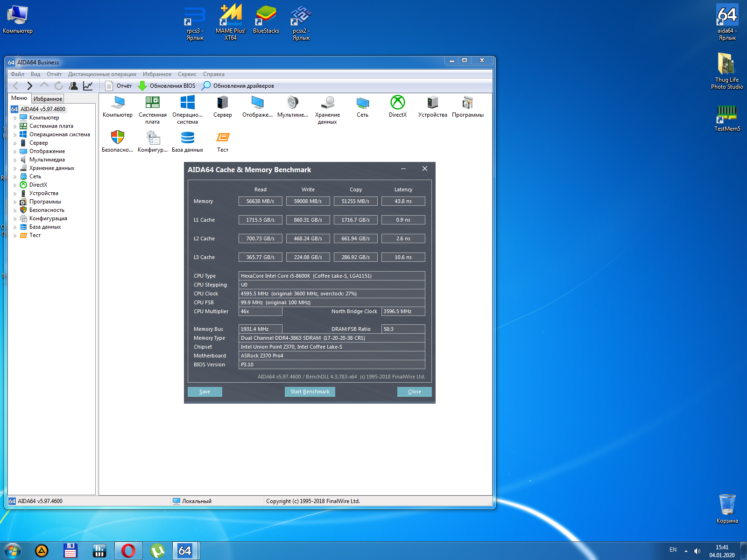Image resolution: width=747 pixels, height=560 pixels.
Task: Click the EN language indicator in taskbar
Action: click(673, 550)
